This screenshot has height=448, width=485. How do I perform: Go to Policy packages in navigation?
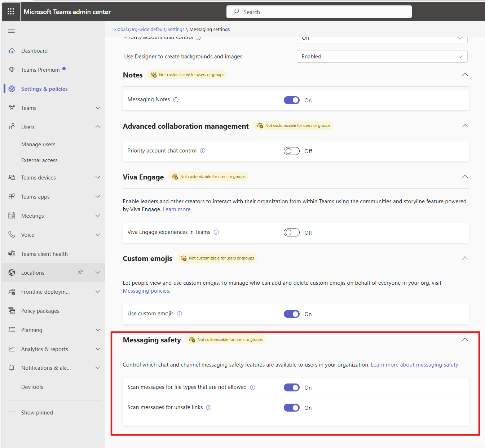40,311
